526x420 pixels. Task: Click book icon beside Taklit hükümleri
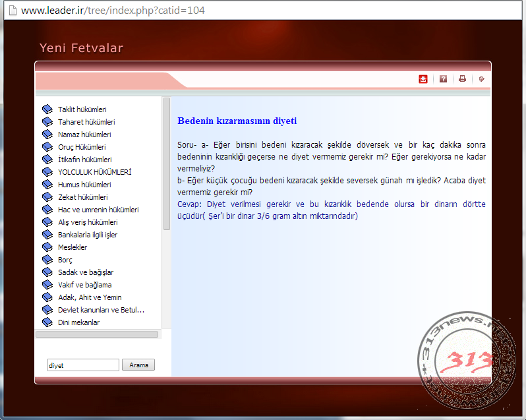coord(47,109)
